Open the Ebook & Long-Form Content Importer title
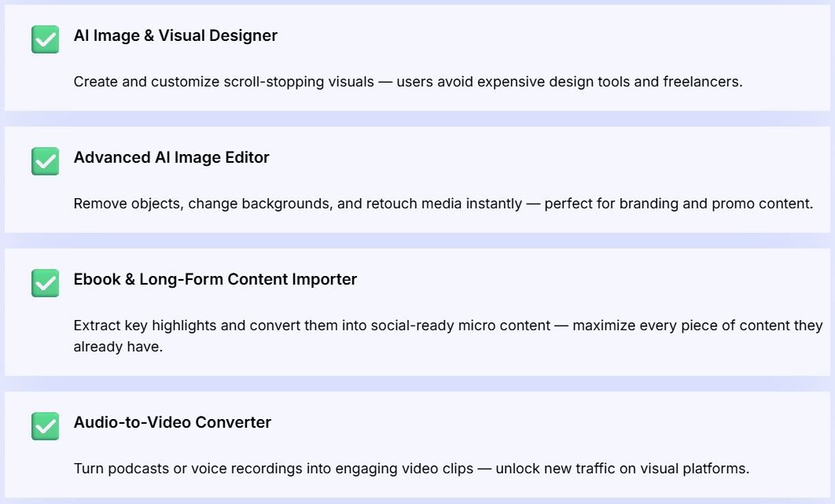 pyautogui.click(x=215, y=279)
